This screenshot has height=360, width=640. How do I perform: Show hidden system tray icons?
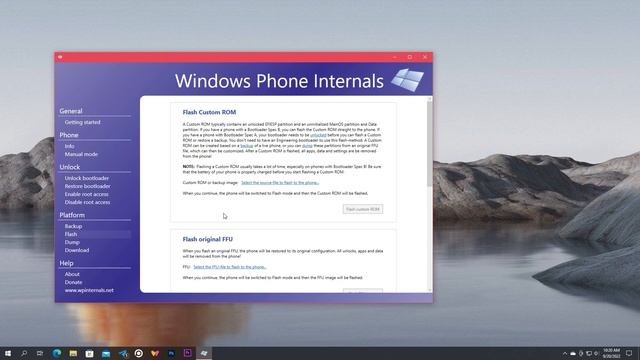click(565, 353)
